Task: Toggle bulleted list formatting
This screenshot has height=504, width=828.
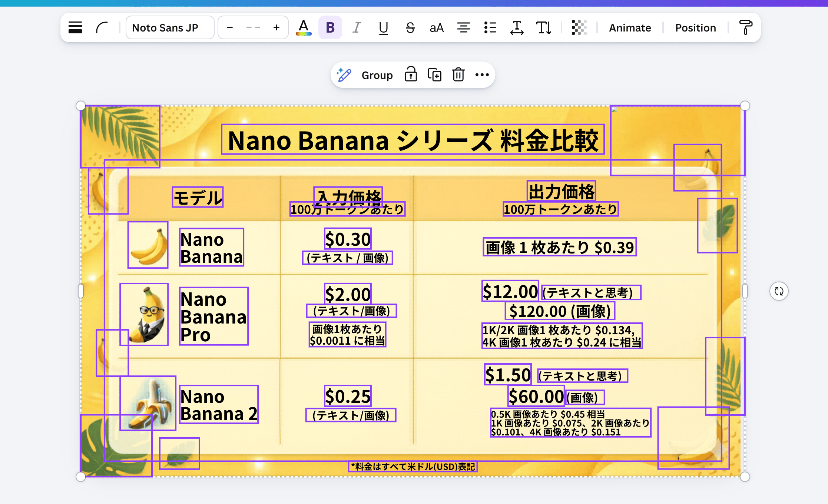Action: coord(490,28)
